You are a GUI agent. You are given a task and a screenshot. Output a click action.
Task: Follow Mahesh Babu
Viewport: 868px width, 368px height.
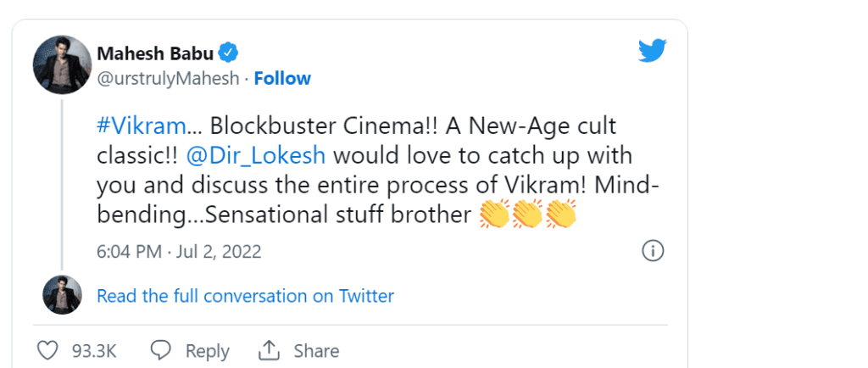click(282, 78)
